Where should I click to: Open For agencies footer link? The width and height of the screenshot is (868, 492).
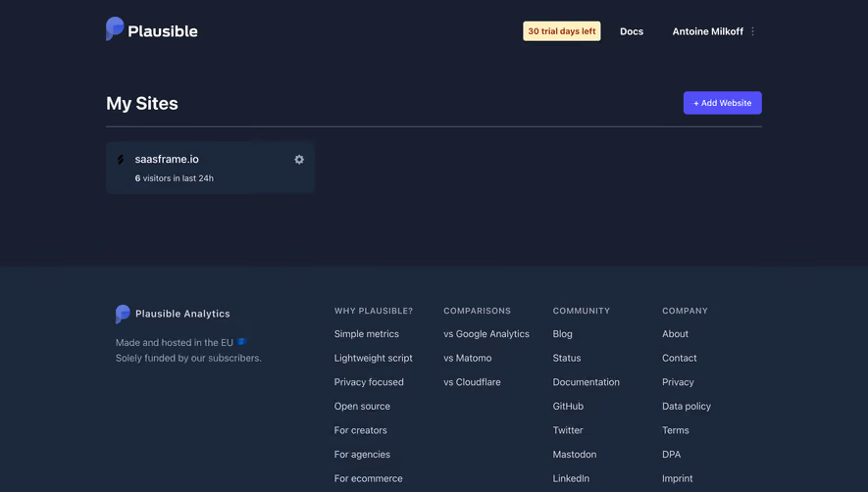tap(362, 455)
